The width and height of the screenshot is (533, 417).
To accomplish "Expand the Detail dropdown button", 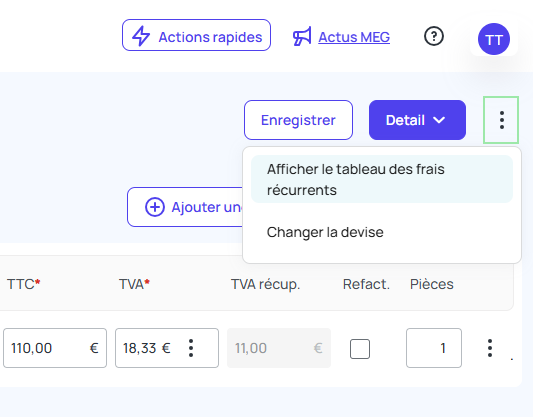I will 417,120.
